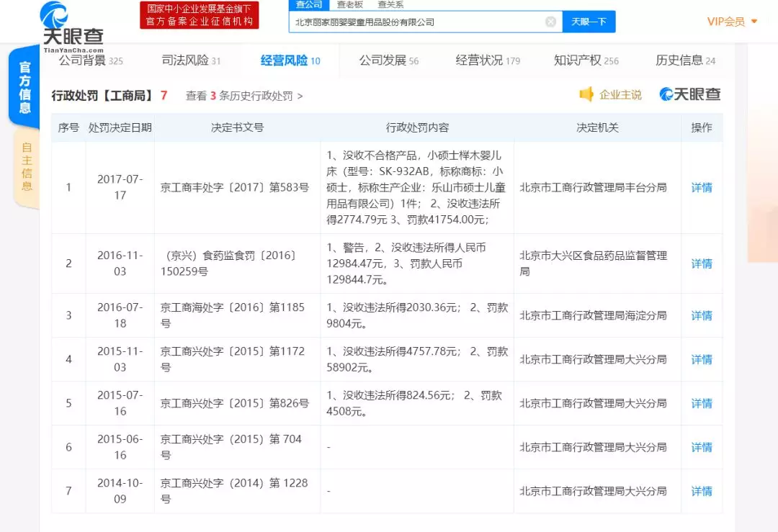This screenshot has height=532, width=778.
Task: Click document number 京工商兴处字〔2015〕第826号
Action: (x=235, y=403)
